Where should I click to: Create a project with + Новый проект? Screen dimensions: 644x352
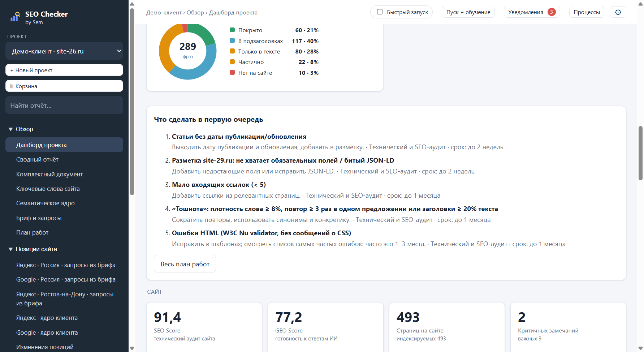click(64, 70)
